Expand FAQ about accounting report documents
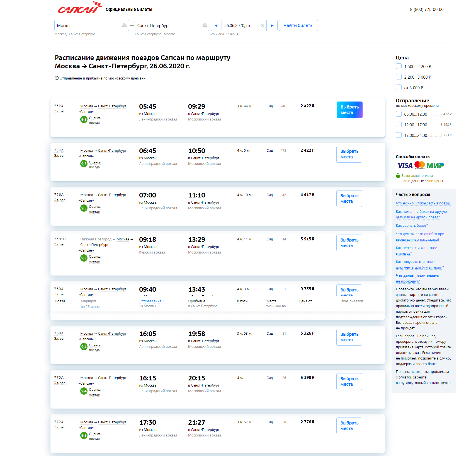Screen dimensions: 476x456 420,264
